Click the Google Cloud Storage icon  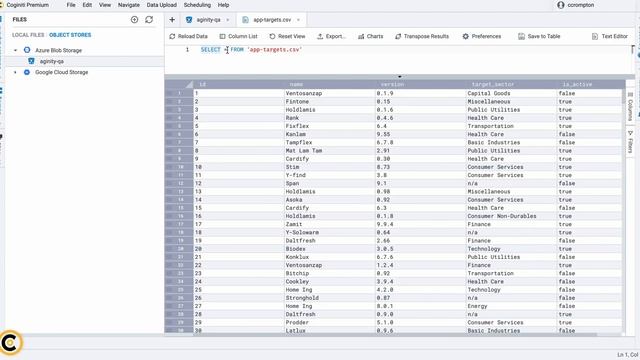click(27, 72)
